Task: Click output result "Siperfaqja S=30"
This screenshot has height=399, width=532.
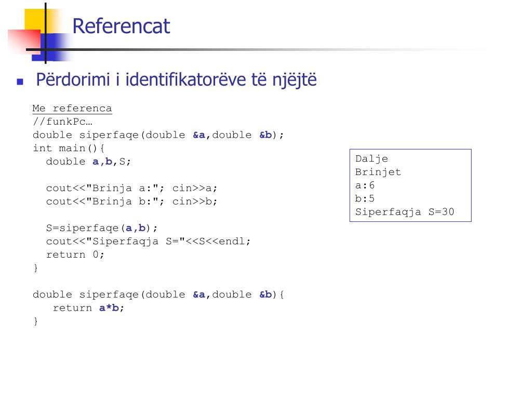Action: [404, 212]
